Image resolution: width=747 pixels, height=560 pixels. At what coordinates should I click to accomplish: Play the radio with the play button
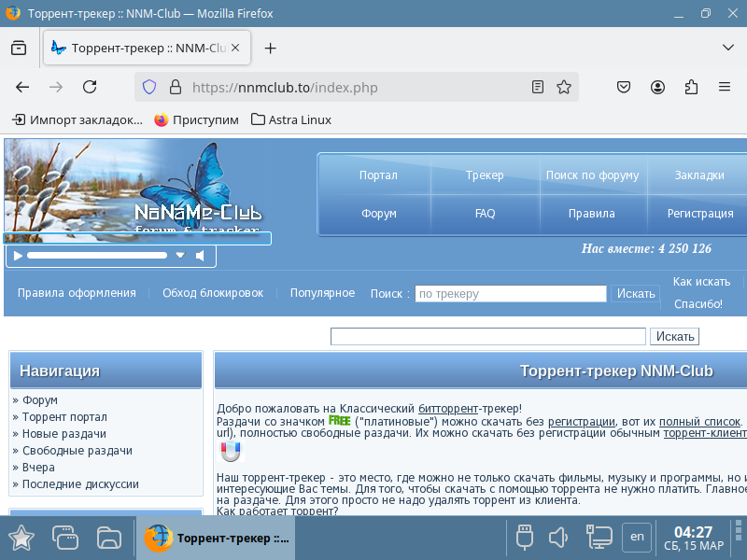coord(18,256)
